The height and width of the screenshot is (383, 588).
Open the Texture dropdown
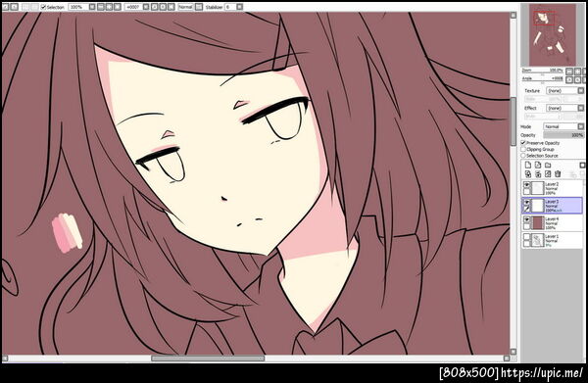(x=565, y=91)
